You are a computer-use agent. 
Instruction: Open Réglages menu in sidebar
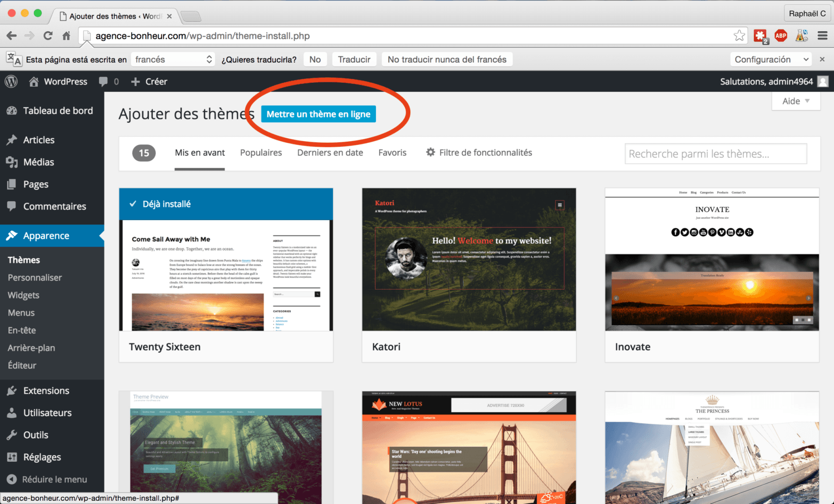(x=52, y=457)
